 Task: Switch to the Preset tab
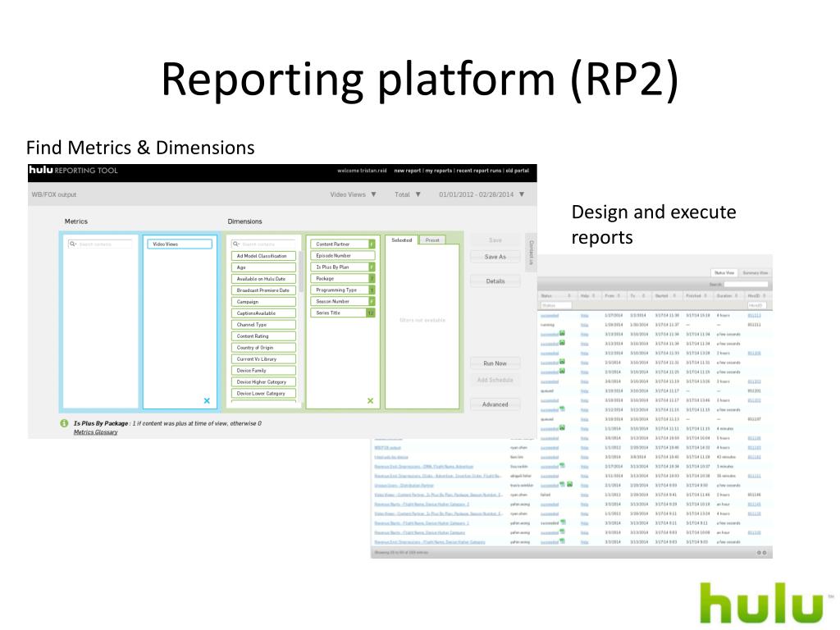pyautogui.click(x=432, y=240)
